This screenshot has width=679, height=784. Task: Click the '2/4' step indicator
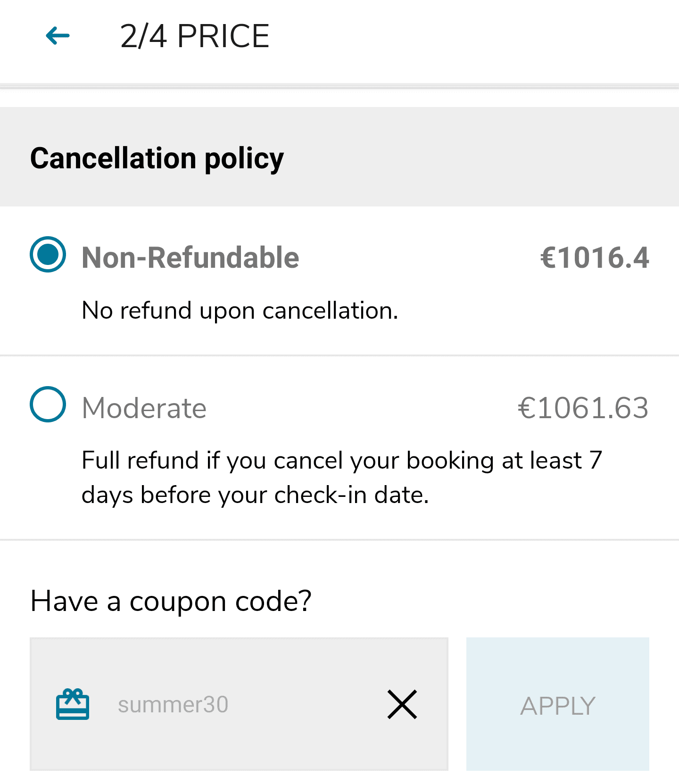143,36
